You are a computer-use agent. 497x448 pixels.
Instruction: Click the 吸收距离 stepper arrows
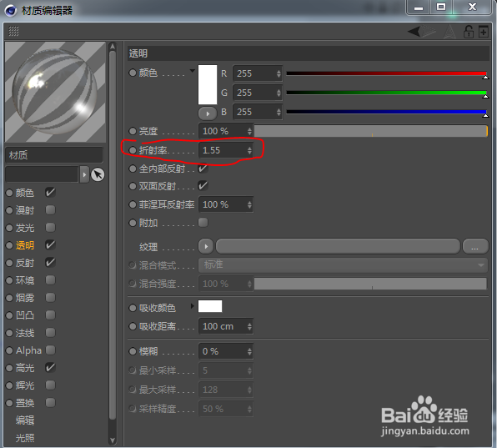point(249,326)
